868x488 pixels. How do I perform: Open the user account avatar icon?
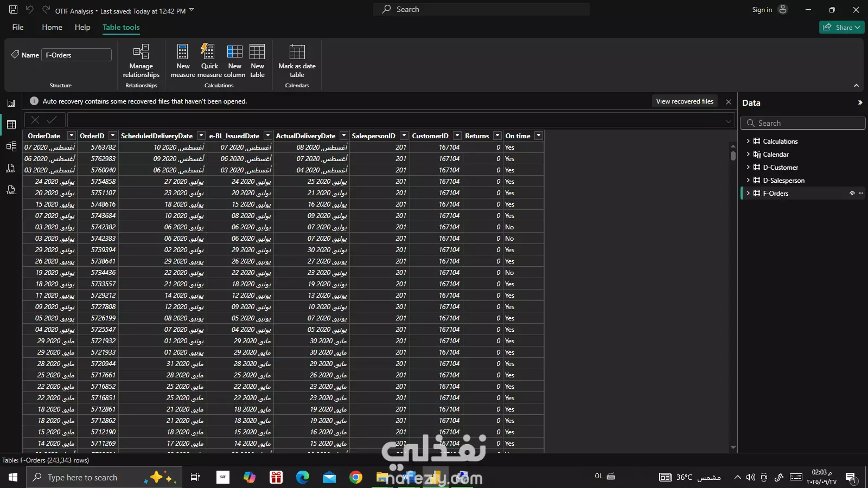point(783,10)
